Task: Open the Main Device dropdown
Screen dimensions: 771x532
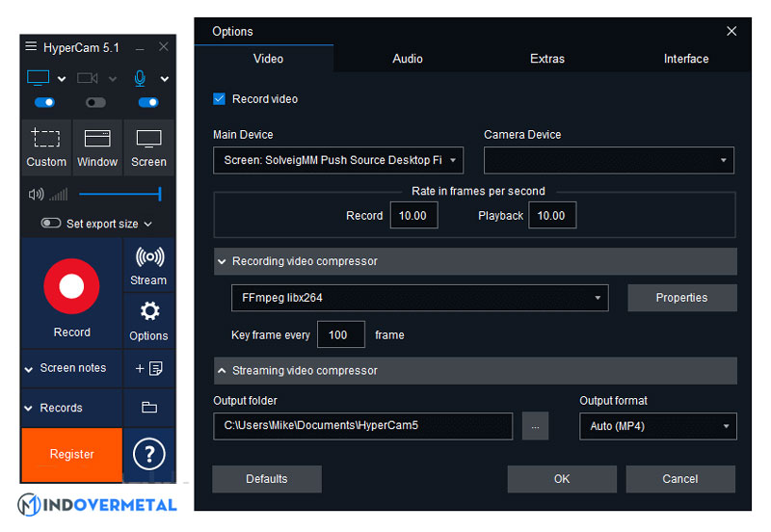Action: tap(337, 160)
